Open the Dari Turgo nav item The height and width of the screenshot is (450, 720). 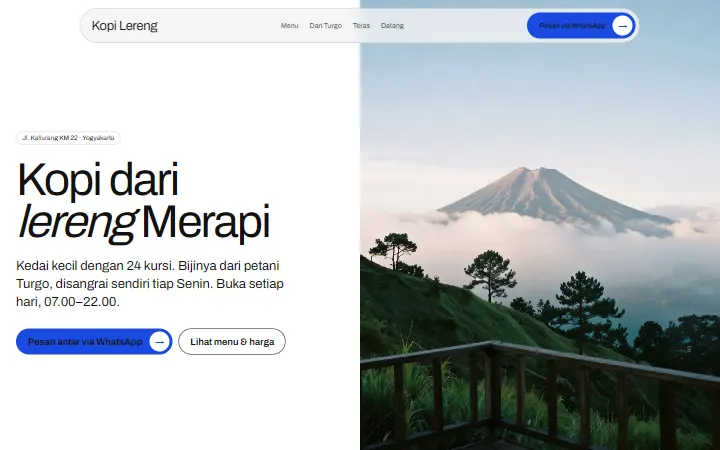coord(326,26)
